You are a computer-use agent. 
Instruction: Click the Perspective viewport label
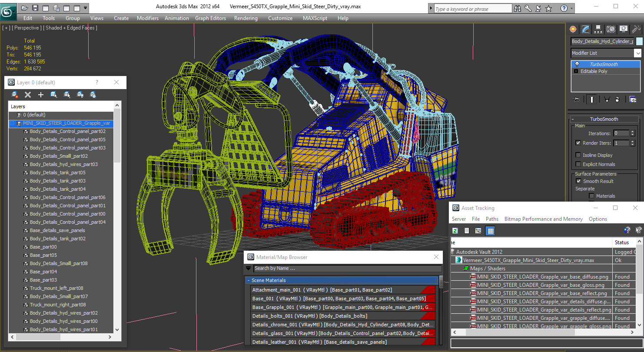click(x=27, y=28)
